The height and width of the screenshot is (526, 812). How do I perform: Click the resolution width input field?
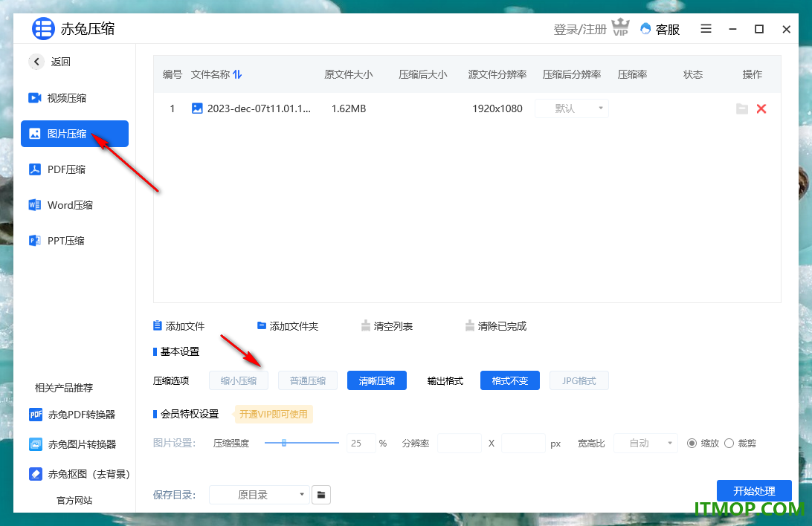pyautogui.click(x=460, y=444)
